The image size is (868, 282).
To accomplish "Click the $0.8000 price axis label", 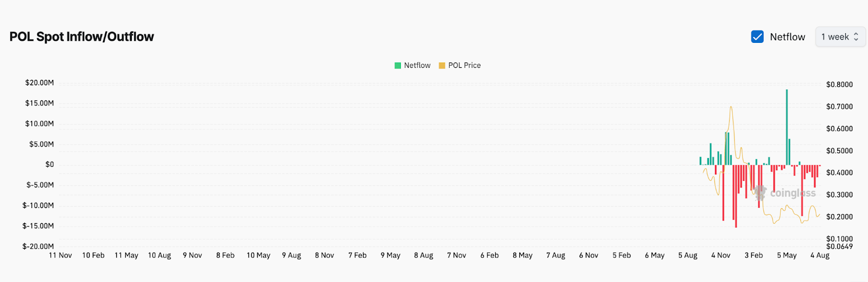I will pyautogui.click(x=839, y=85).
